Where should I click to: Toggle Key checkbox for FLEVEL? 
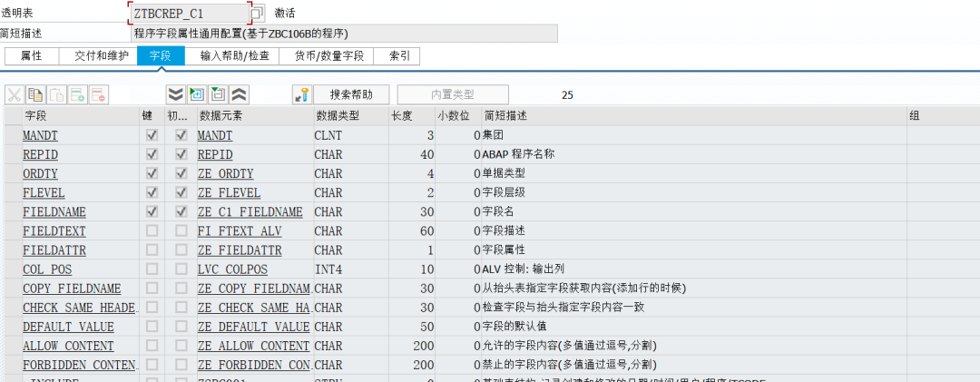pos(152,192)
